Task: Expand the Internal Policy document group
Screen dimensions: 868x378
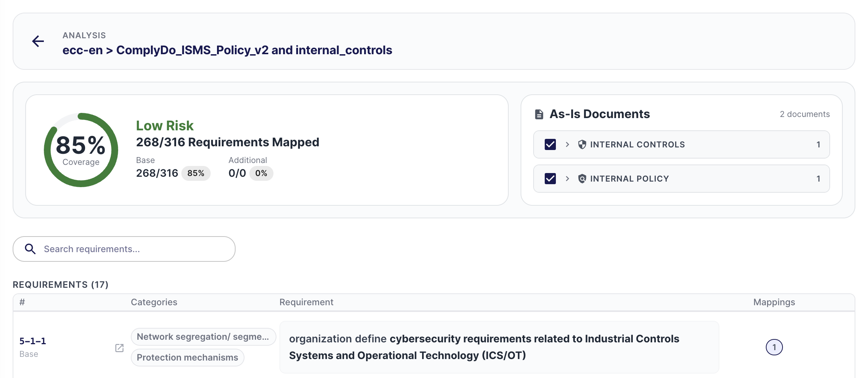Action: (x=567, y=179)
